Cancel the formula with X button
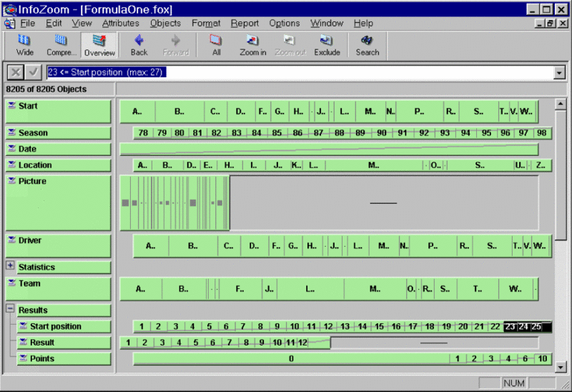Screen dimensions: 572x392 point(16,72)
